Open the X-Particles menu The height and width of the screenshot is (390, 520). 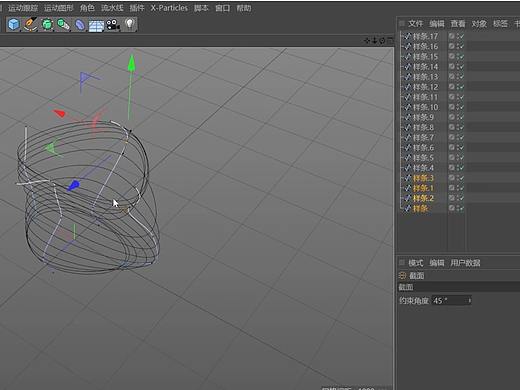(169, 8)
